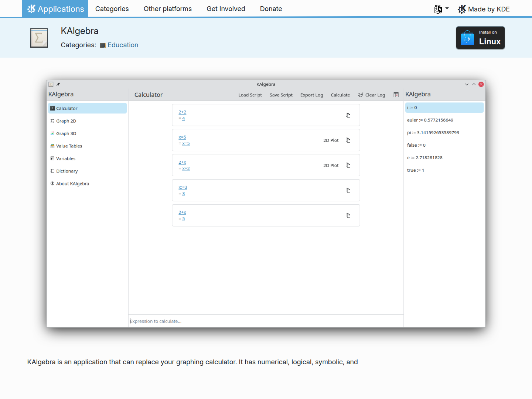Viewport: 532px width, 399px height.
Task: Clear the log with the Clear Log button
Action: coord(372,95)
